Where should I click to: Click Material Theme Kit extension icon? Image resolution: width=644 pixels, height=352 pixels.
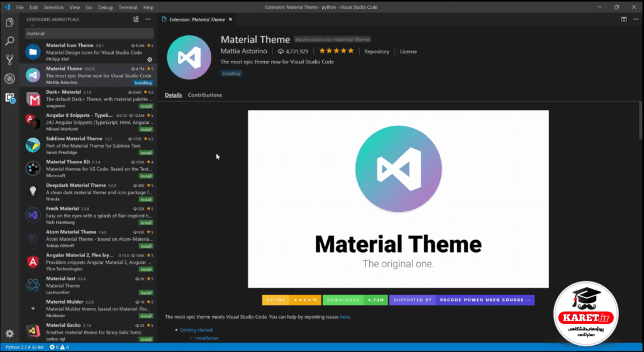(33, 168)
